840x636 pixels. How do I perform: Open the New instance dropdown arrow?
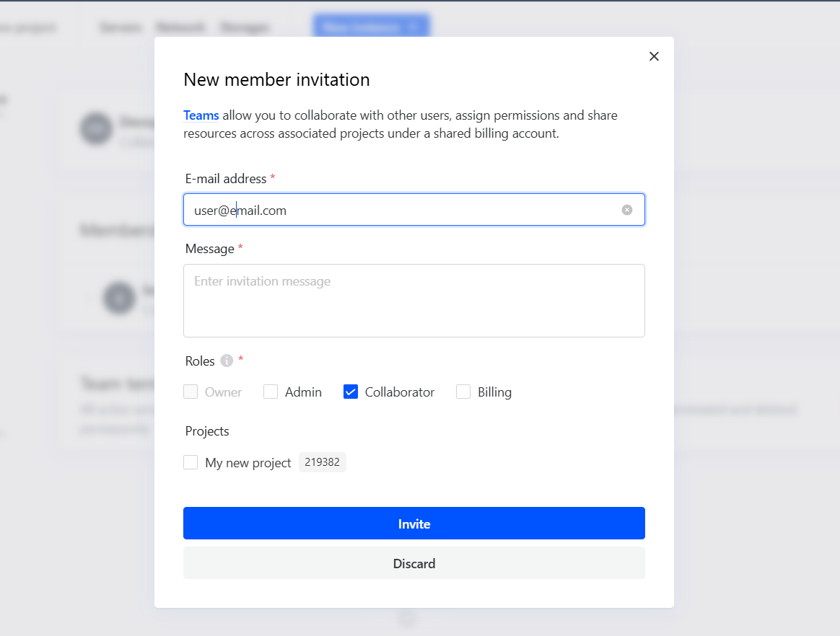[x=414, y=27]
